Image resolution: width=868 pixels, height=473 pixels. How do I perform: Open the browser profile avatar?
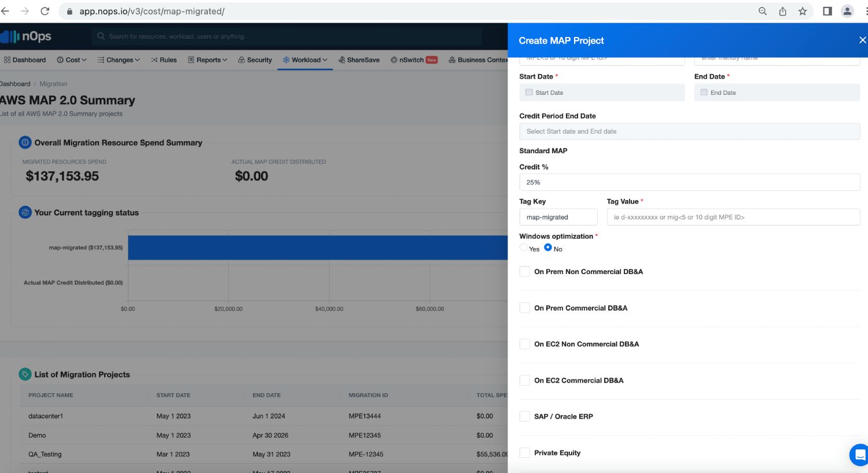tap(847, 11)
